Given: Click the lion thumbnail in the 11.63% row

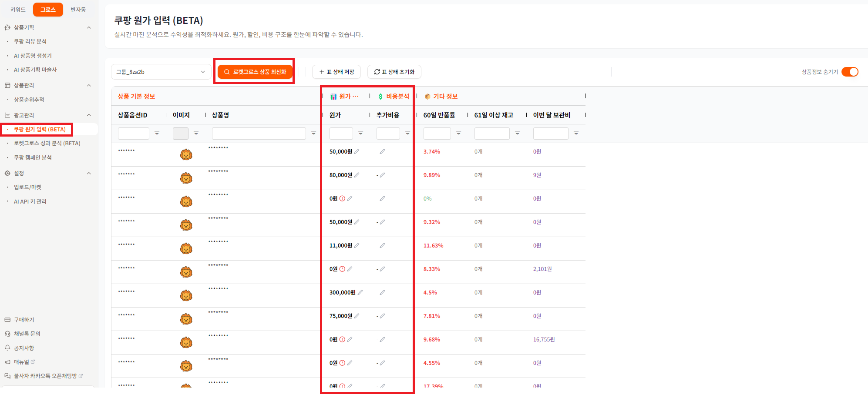Looking at the screenshot, I should [x=186, y=248].
